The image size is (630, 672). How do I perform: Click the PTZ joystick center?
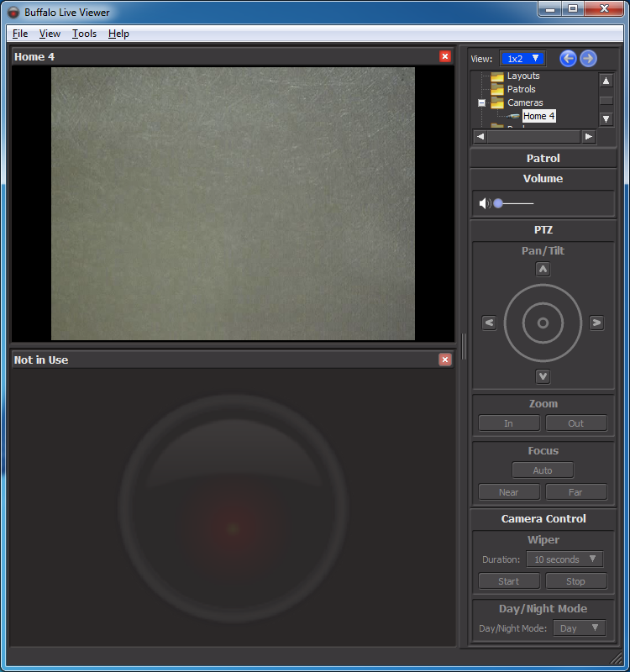(x=543, y=323)
